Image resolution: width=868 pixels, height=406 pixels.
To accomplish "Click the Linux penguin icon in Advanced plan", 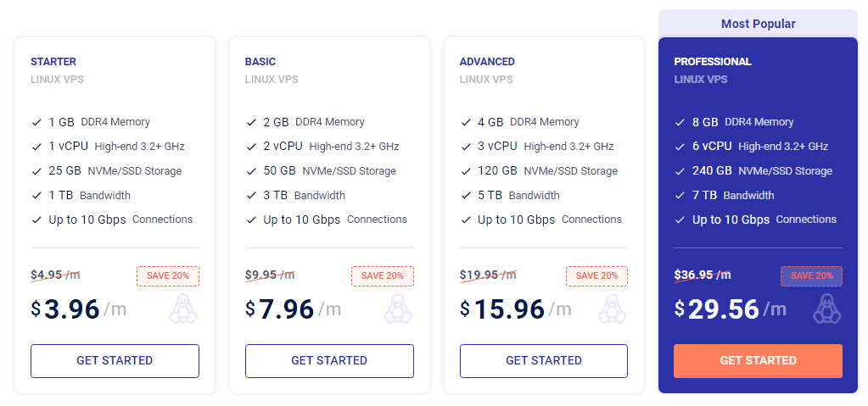I will click(613, 309).
